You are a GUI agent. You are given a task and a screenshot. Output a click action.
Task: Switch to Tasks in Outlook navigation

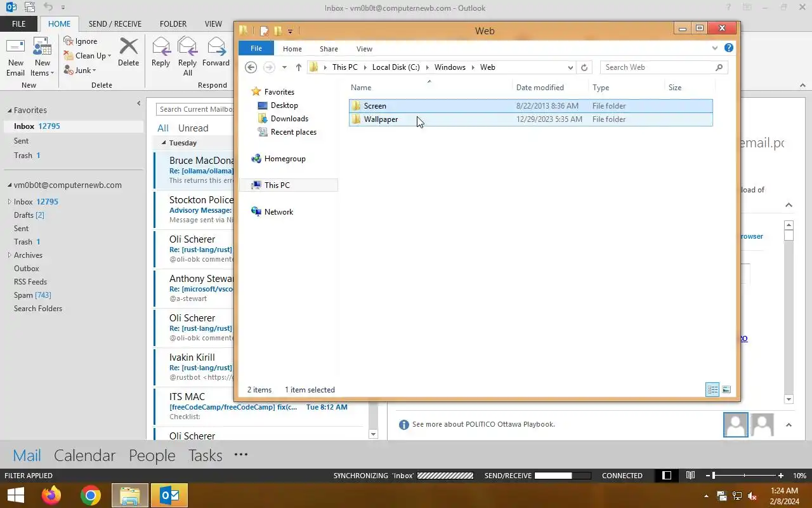205,455
